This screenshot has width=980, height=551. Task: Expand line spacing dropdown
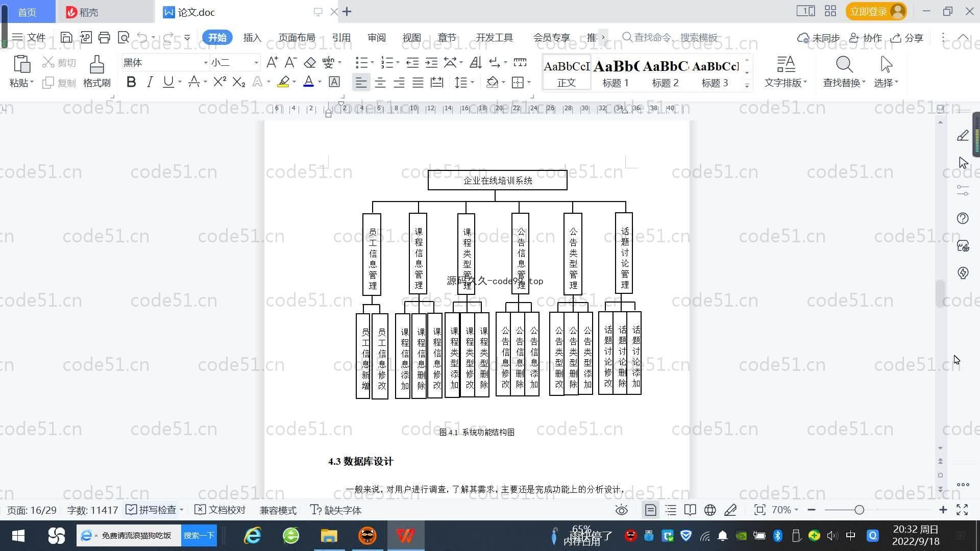point(473,82)
